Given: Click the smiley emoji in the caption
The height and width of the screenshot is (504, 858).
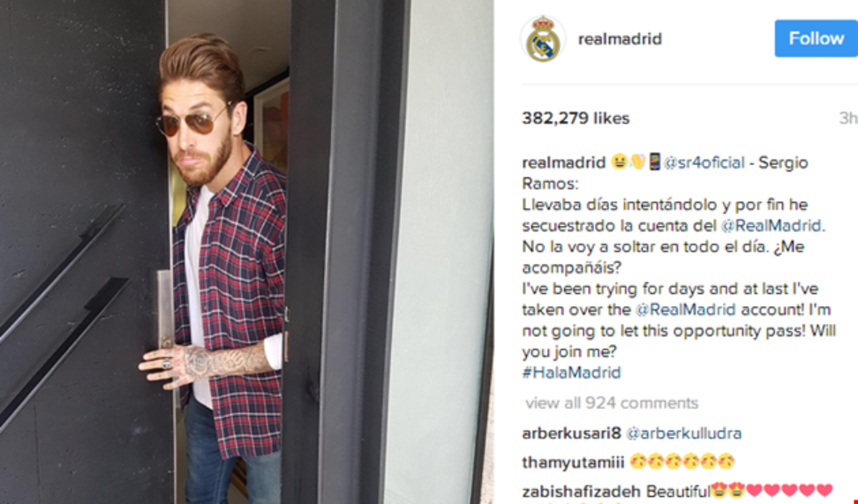Looking at the screenshot, I should click(x=619, y=163).
